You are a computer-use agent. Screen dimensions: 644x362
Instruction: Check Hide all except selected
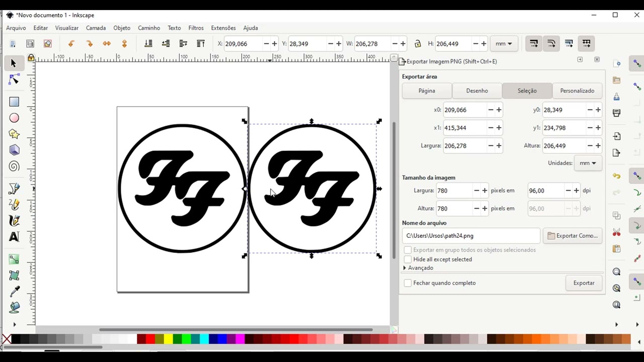pyautogui.click(x=408, y=259)
